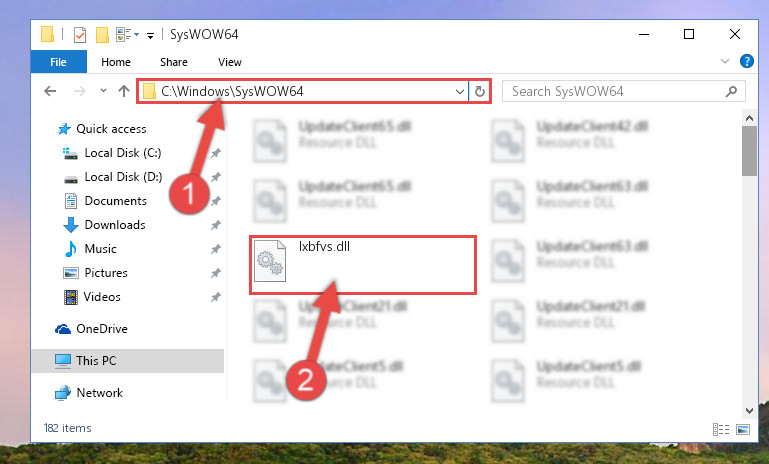769x464 pixels.
Task: Open the recent locations dropdown arrow
Action: coord(103,91)
